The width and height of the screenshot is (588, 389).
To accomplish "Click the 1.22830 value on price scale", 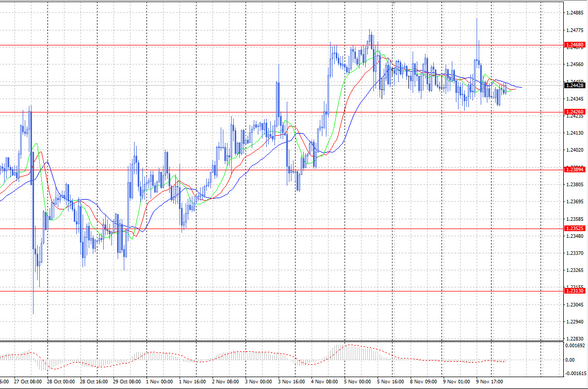I will pyautogui.click(x=575, y=339).
